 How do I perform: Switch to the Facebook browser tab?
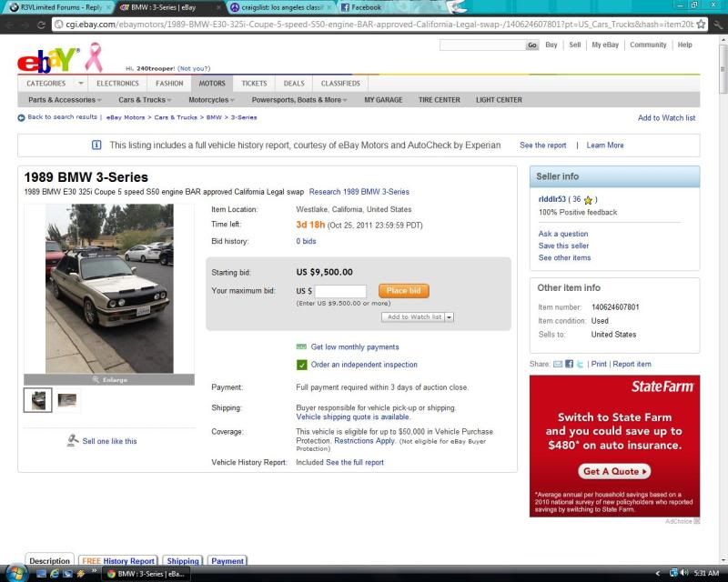[367, 7]
